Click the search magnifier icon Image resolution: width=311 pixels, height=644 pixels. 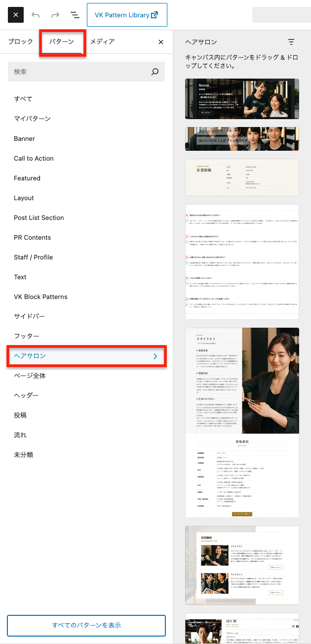tap(155, 72)
